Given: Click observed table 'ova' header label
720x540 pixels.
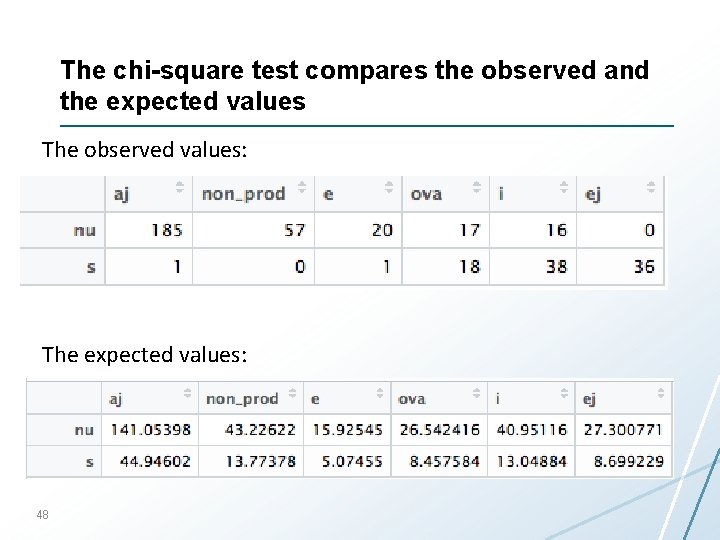Looking at the screenshot, I should tap(426, 195).
